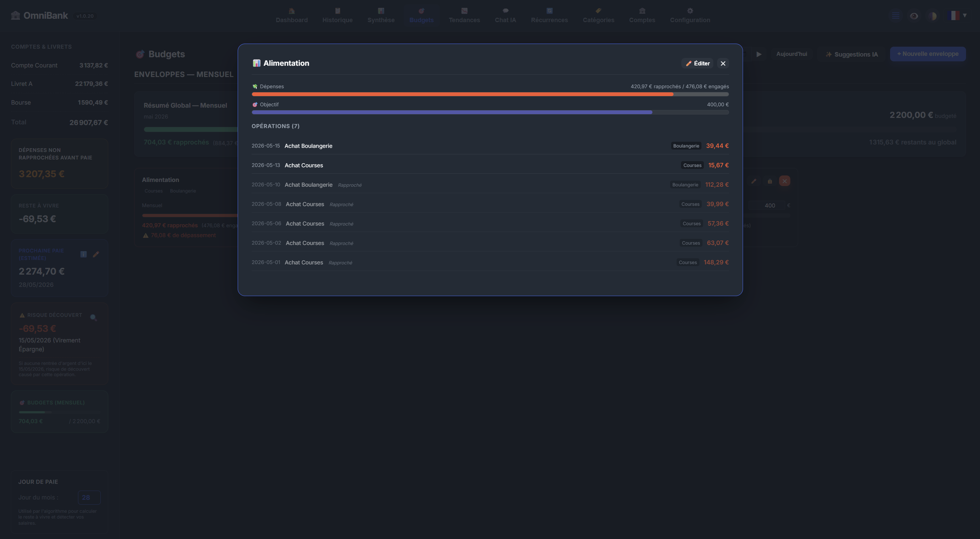
Task: Toggle the eye visibility icon in header
Action: [914, 16]
